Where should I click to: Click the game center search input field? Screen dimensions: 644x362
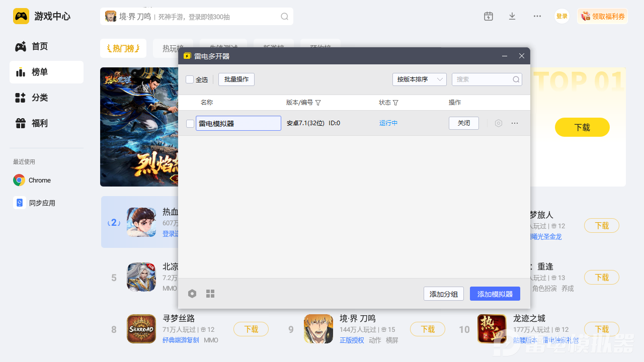click(197, 17)
